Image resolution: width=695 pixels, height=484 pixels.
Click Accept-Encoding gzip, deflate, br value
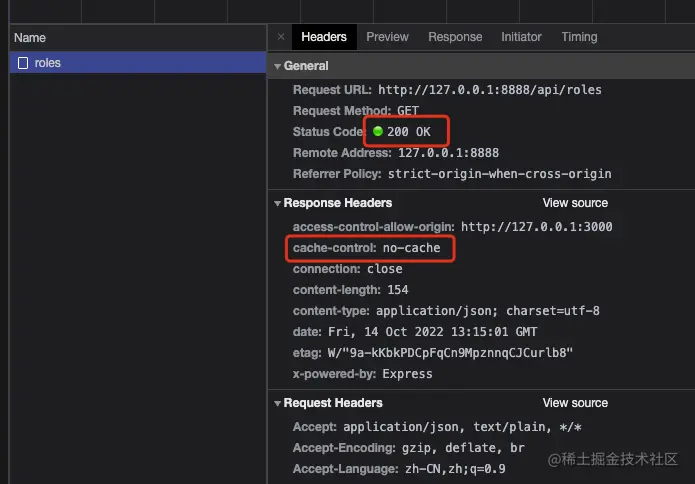tap(463, 448)
